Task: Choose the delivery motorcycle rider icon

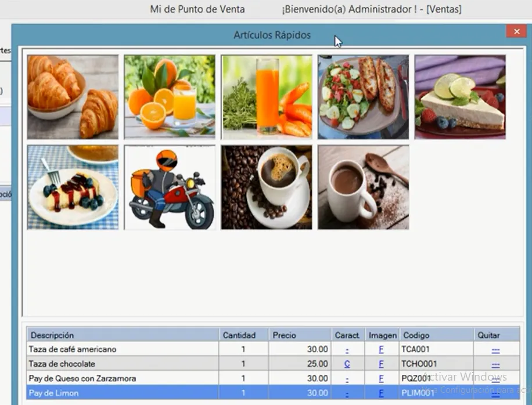Action: 170,187
